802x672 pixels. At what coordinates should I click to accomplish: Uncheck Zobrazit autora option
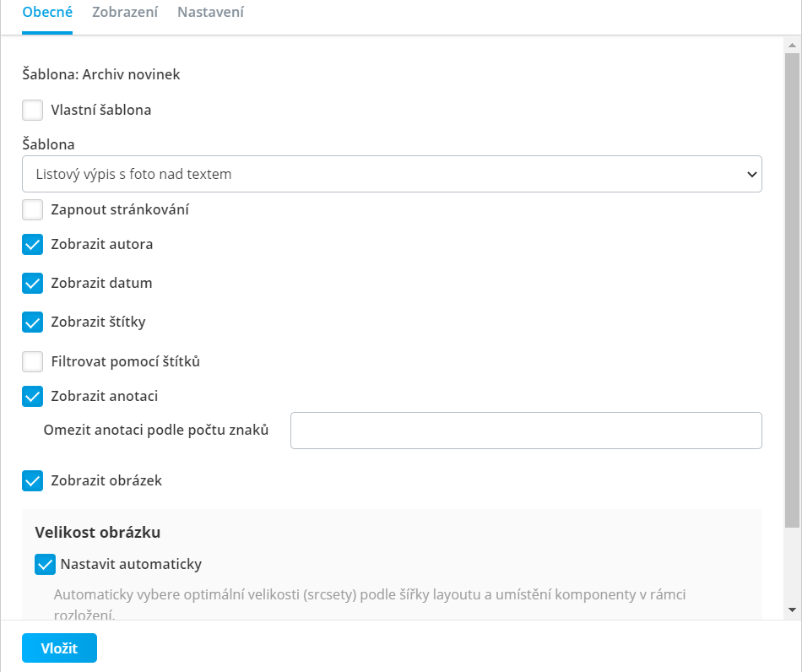tap(32, 245)
